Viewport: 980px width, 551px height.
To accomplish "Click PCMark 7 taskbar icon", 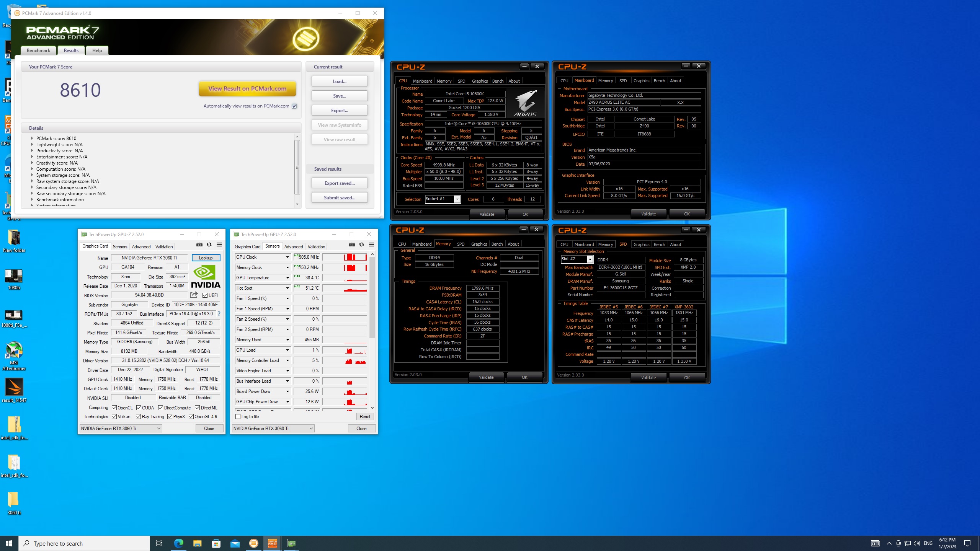I will (254, 543).
